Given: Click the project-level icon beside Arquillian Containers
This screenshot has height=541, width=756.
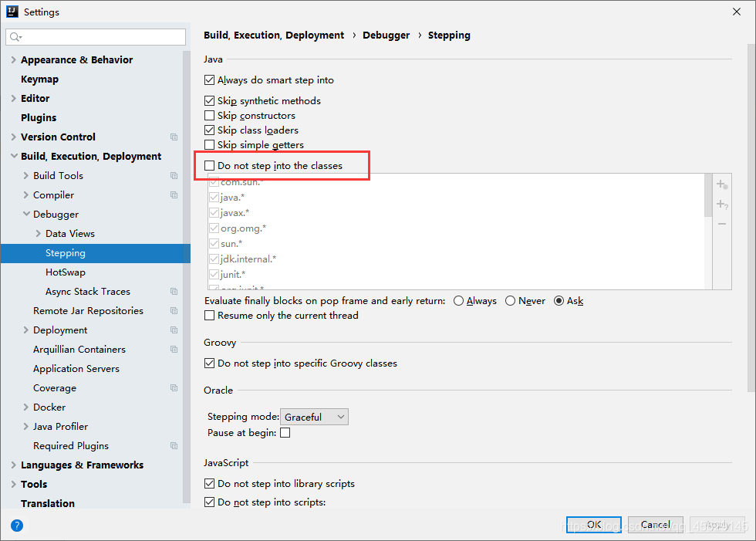Looking at the screenshot, I should (x=174, y=349).
